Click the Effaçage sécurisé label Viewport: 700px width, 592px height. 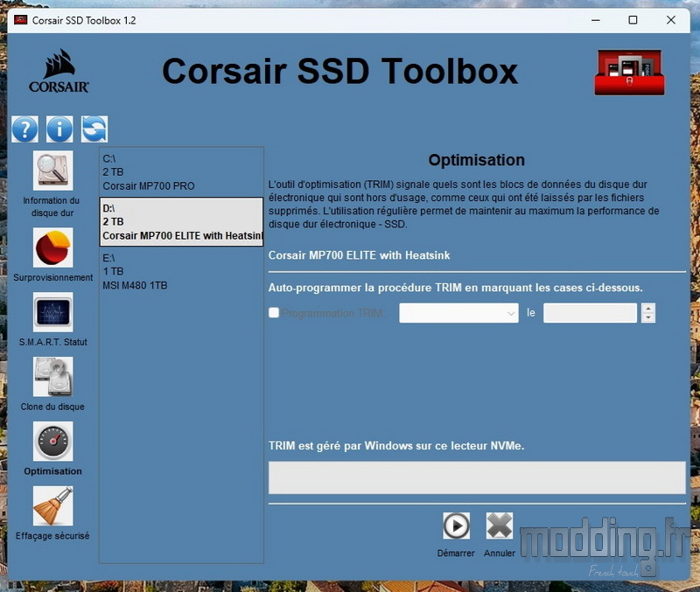click(x=52, y=536)
